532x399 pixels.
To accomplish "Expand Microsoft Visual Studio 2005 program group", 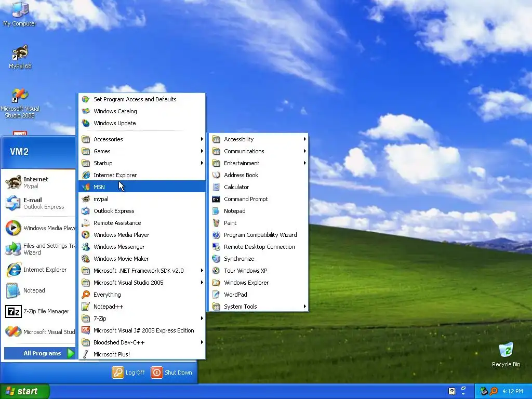I will (x=142, y=283).
